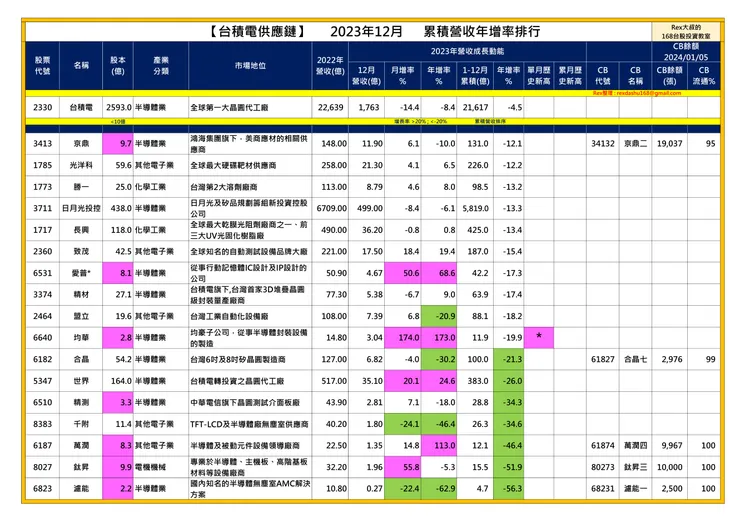Click stock code 1785
This screenshot has height=523, width=740.
[42, 165]
